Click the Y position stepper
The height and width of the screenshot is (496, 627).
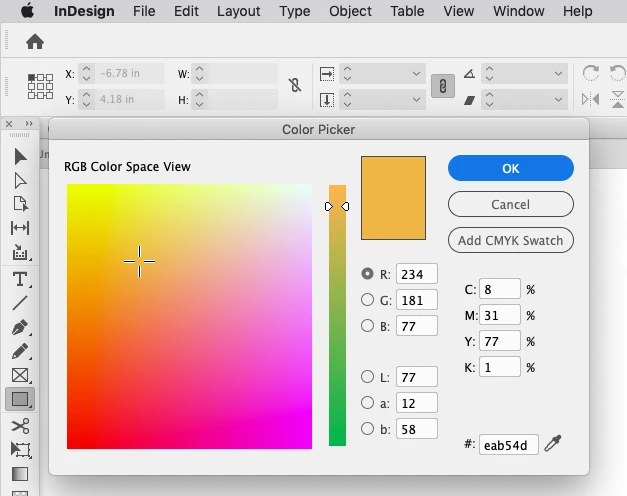(86, 99)
